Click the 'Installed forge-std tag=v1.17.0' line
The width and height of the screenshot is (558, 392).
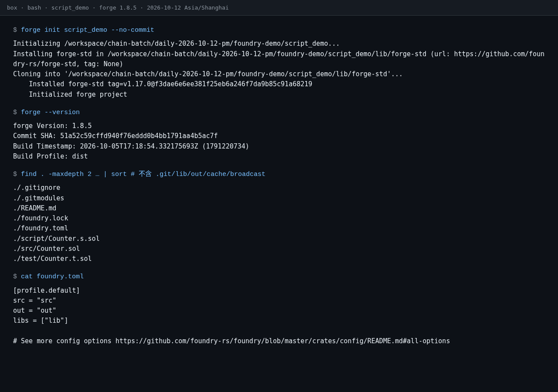(170, 84)
